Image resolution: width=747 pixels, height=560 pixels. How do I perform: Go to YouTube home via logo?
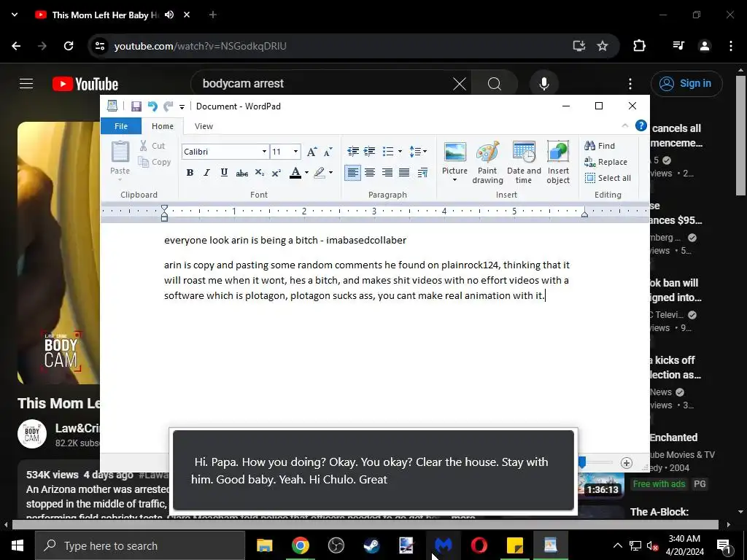click(85, 85)
